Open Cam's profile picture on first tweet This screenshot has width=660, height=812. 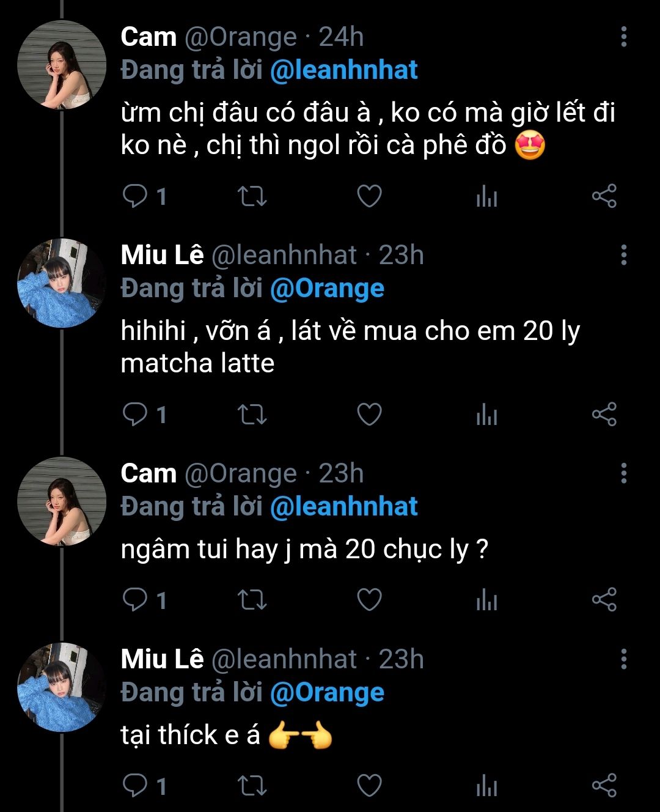coord(61,65)
